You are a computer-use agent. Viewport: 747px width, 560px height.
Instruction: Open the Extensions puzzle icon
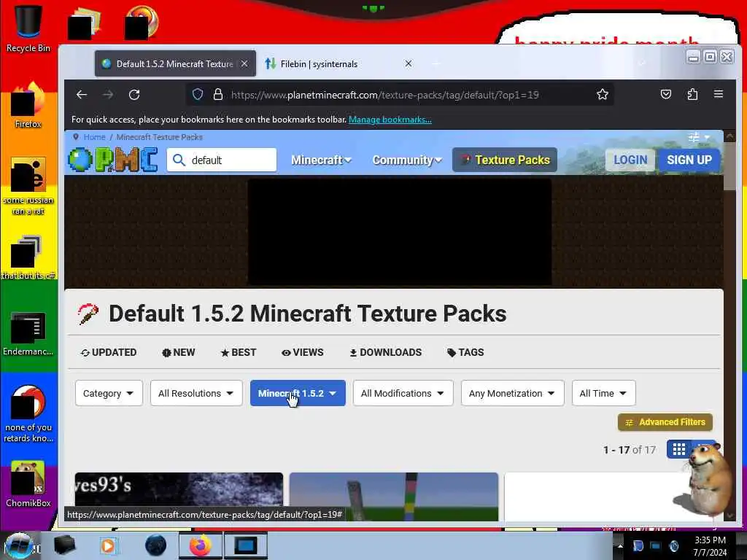click(x=692, y=94)
